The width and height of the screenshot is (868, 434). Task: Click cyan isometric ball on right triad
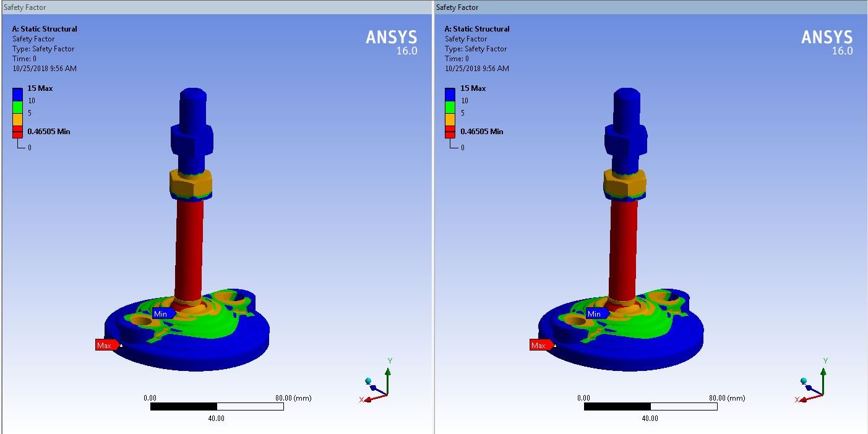pyautogui.click(x=804, y=381)
